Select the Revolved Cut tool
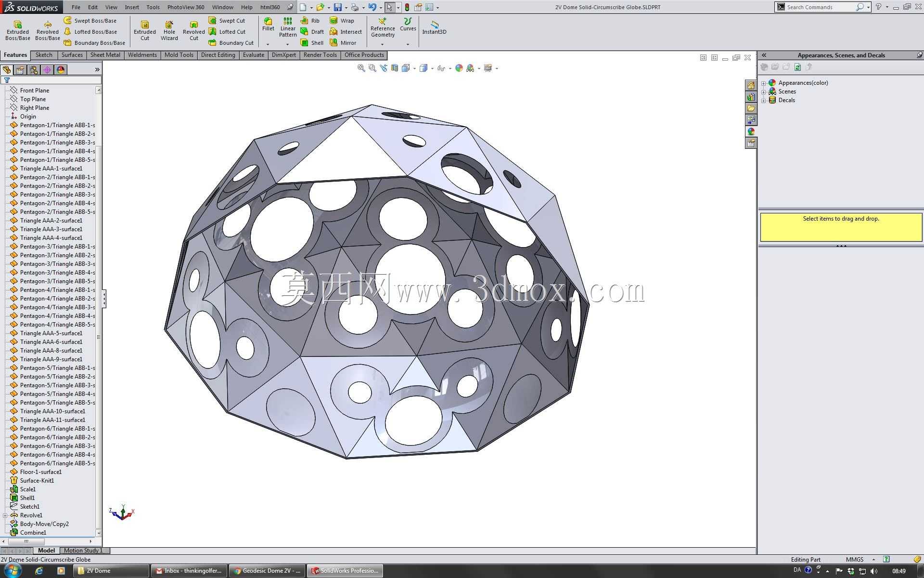This screenshot has width=924, height=578. [x=193, y=30]
